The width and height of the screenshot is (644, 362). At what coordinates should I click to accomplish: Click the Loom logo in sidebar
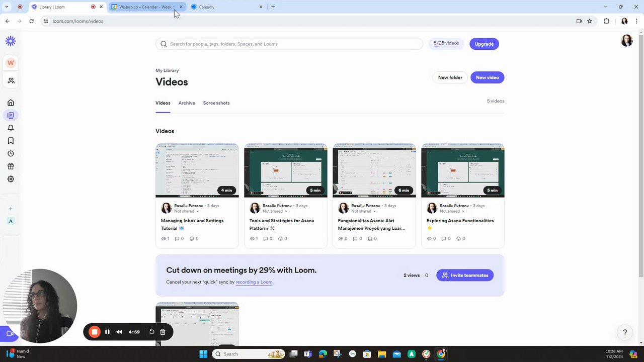point(11,41)
